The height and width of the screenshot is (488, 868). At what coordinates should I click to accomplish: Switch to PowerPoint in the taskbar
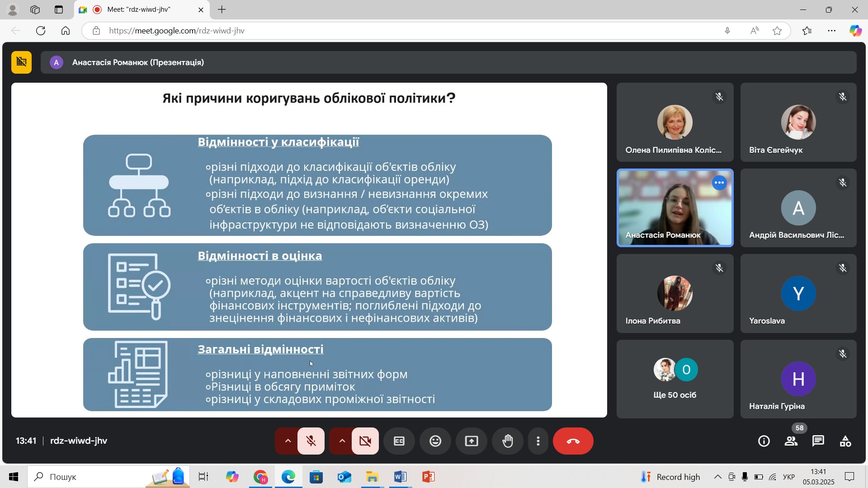point(429,477)
